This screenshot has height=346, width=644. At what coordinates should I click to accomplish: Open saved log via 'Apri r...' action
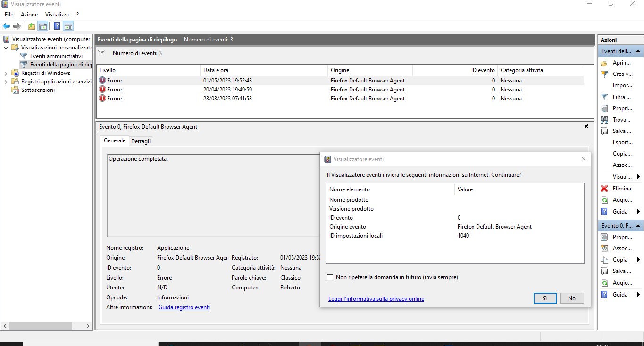(x=620, y=63)
